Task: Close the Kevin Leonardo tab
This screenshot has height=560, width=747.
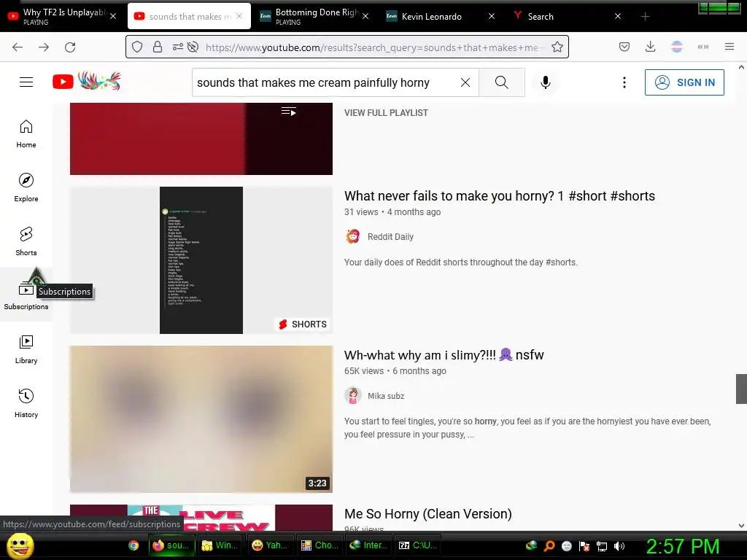Action: [x=492, y=16]
